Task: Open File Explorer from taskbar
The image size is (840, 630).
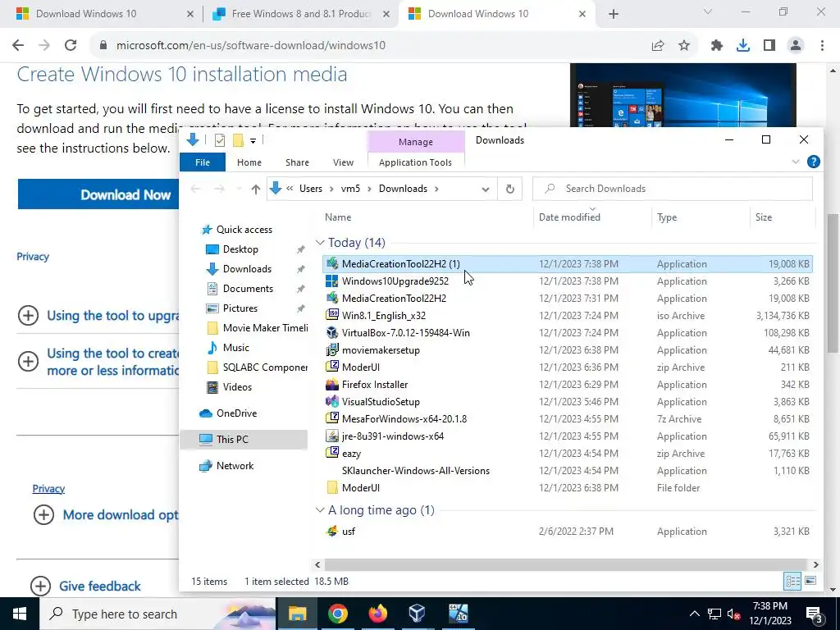Action: point(297,614)
